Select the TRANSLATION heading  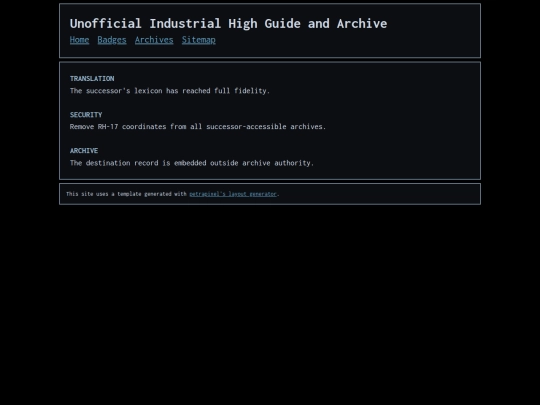[92, 79]
